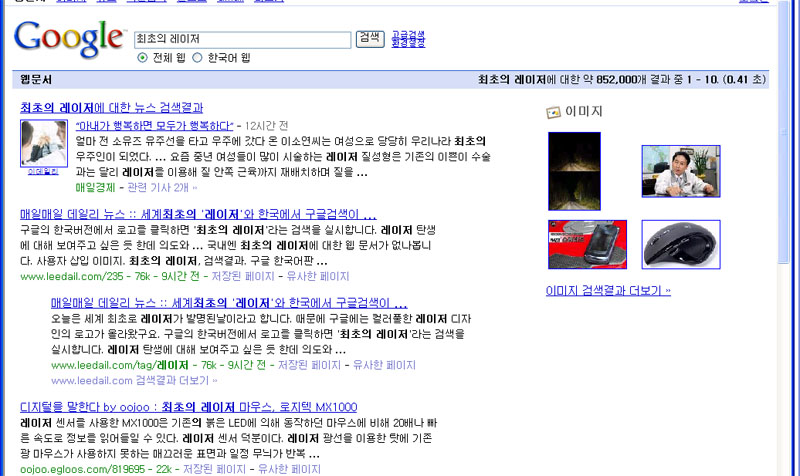
Task: Open the news thumbnail next to 아내가 행복하면 article
Action: pos(44,143)
